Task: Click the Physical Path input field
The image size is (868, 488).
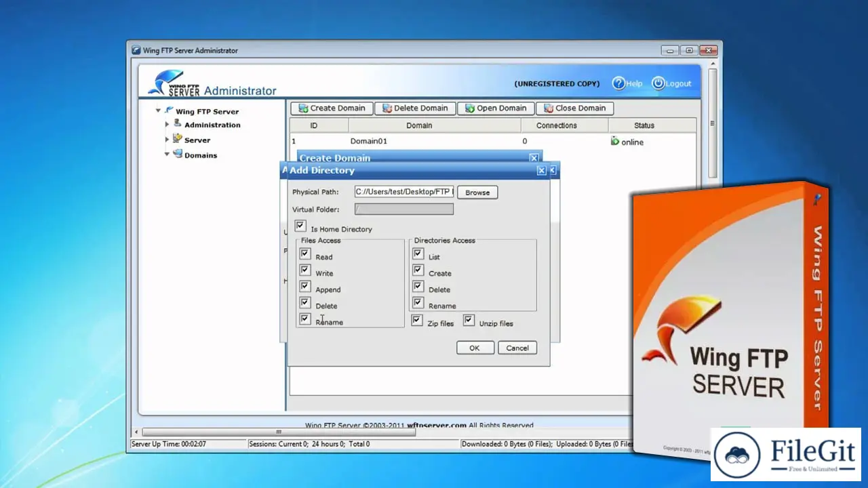Action: 404,192
